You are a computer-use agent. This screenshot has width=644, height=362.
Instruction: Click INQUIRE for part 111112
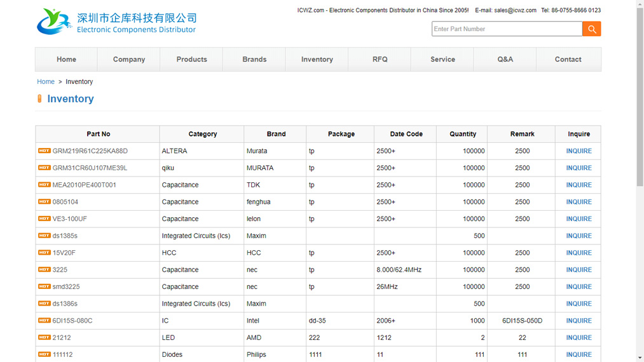(579, 354)
